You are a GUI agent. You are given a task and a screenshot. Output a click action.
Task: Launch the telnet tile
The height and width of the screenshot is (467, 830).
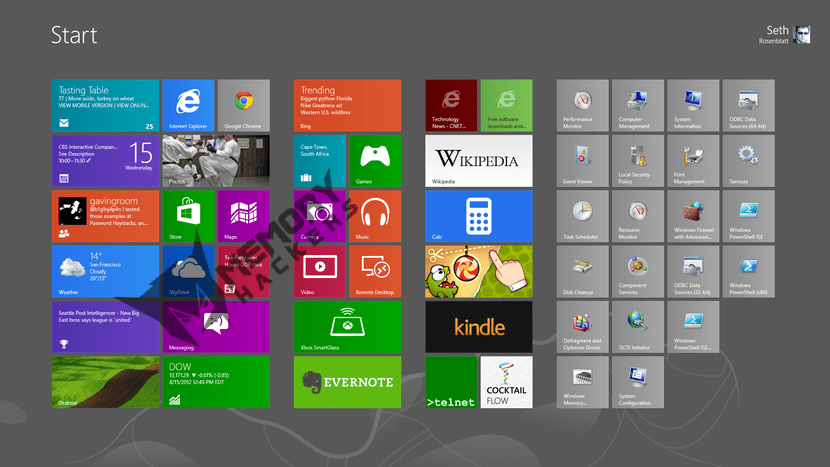451,382
